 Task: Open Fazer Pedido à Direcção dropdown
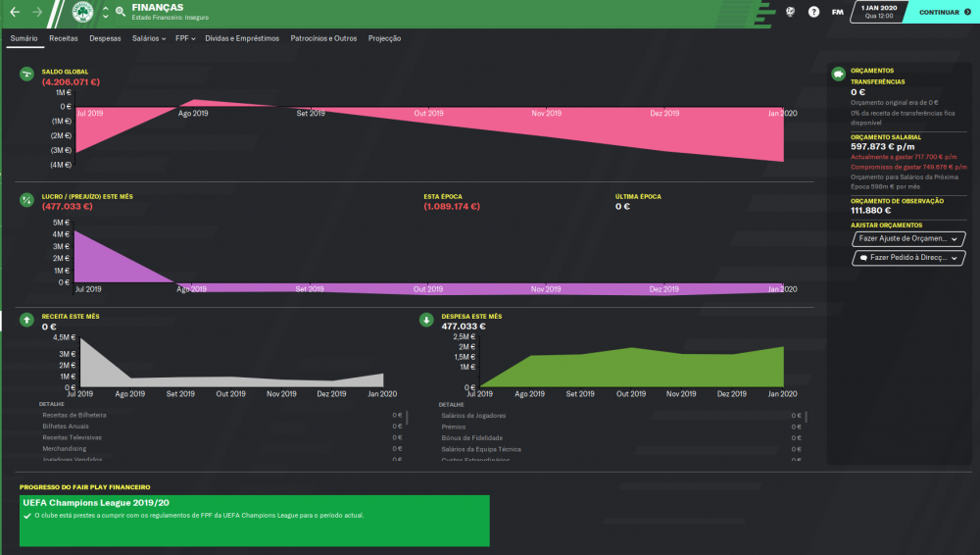908,258
